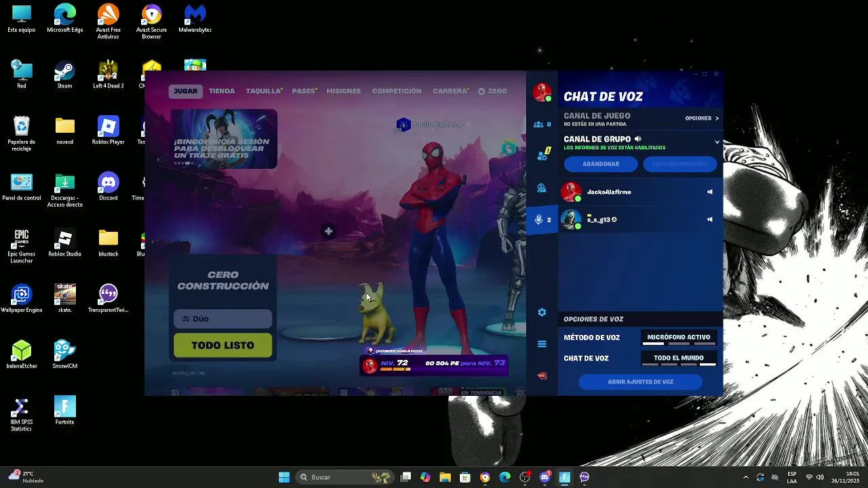Switch to the Tienda tab
The width and height of the screenshot is (868, 488).
point(222,91)
